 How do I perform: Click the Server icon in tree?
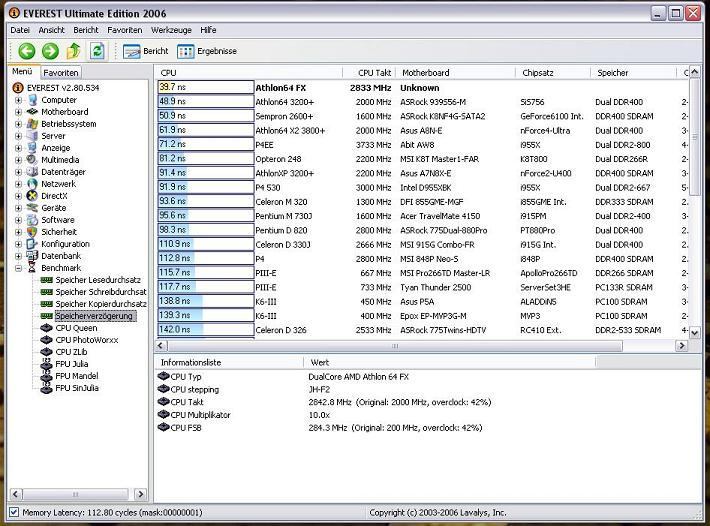33,136
